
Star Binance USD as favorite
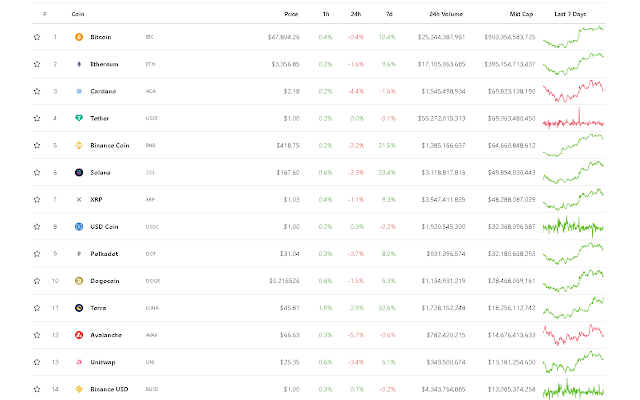point(37,389)
